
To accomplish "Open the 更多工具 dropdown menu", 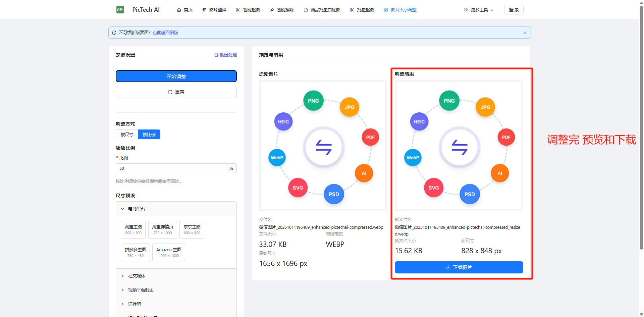I will tap(479, 10).
